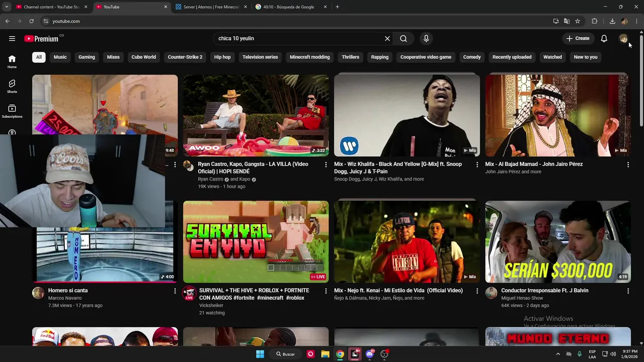Open Mi Estilo de Vida thumbnail
The image size is (644, 362).
[407, 242]
